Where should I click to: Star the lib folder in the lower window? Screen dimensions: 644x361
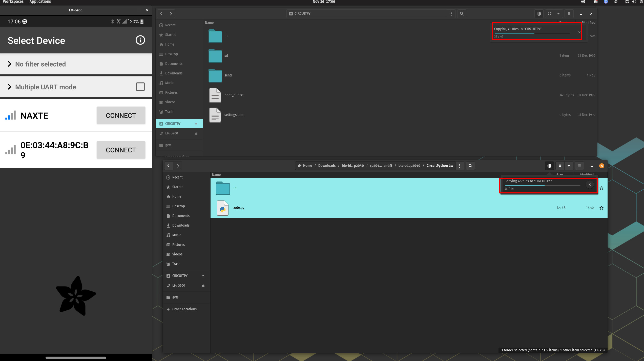(x=601, y=188)
